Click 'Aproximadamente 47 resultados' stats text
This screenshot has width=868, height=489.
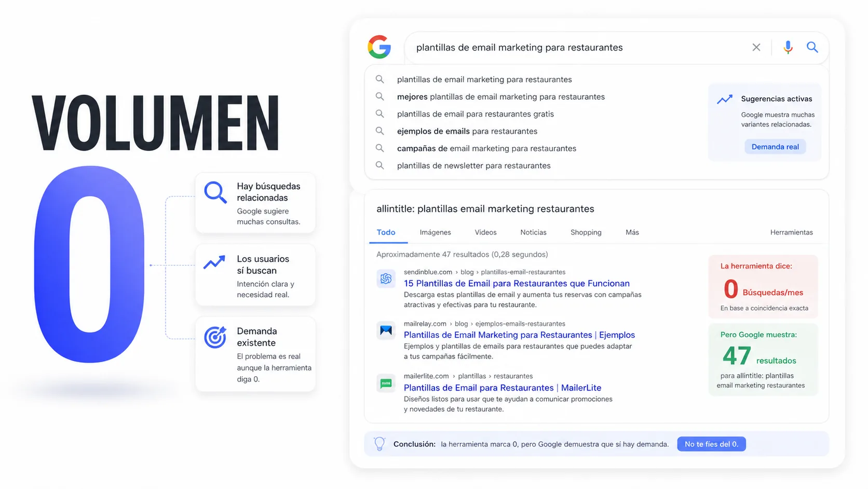pos(462,254)
